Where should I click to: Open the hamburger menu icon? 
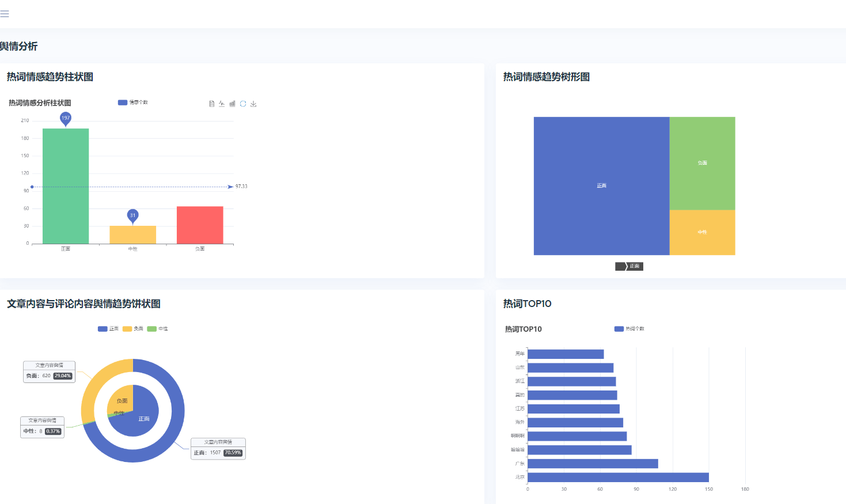click(5, 14)
